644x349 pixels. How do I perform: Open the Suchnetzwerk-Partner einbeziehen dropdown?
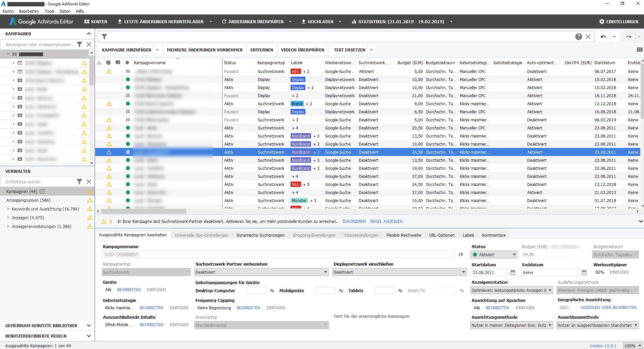pyautogui.click(x=261, y=272)
